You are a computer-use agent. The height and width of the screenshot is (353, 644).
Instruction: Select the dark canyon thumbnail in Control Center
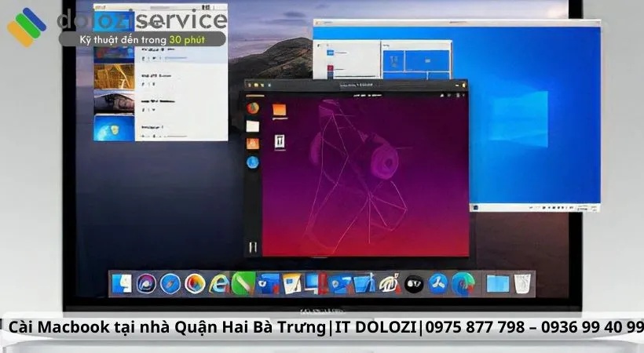[x=114, y=102]
